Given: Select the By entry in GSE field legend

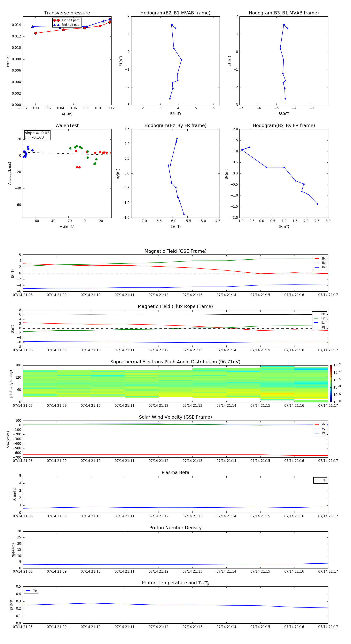Looking at the screenshot, I should (x=320, y=263).
